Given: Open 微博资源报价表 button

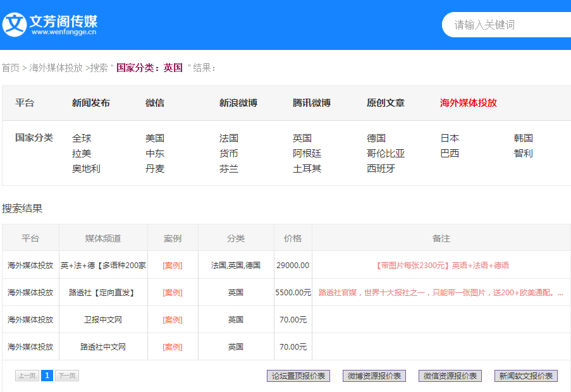Looking at the screenshot, I should tap(374, 376).
